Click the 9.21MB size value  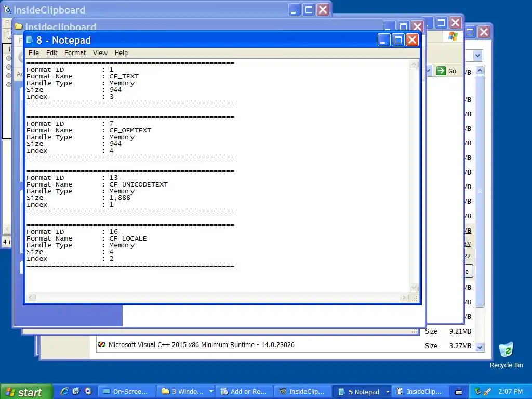460,331
